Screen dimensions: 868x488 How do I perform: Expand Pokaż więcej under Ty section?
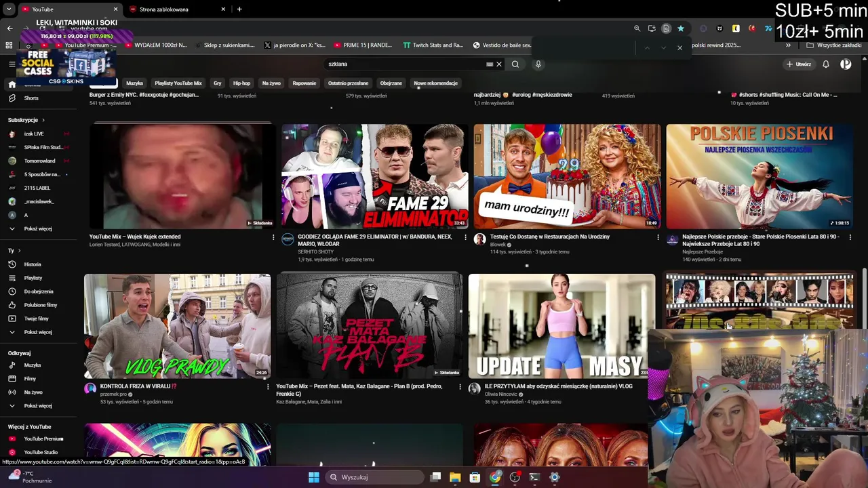[x=38, y=332]
